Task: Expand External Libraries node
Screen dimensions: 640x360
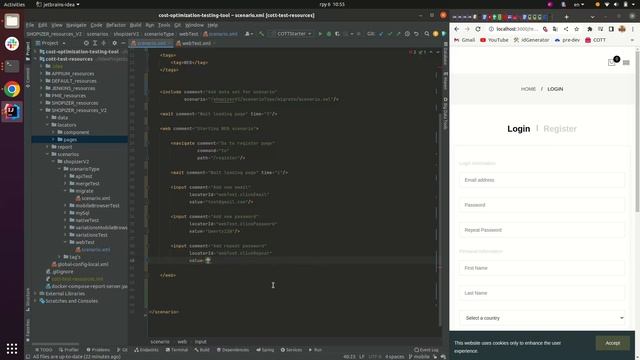Action: (36, 294)
